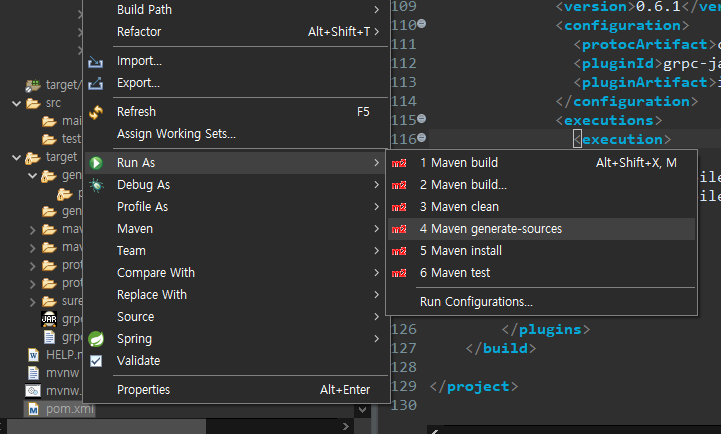Fold the executions tag at line 115
This screenshot has height=434, width=721.
point(421,120)
